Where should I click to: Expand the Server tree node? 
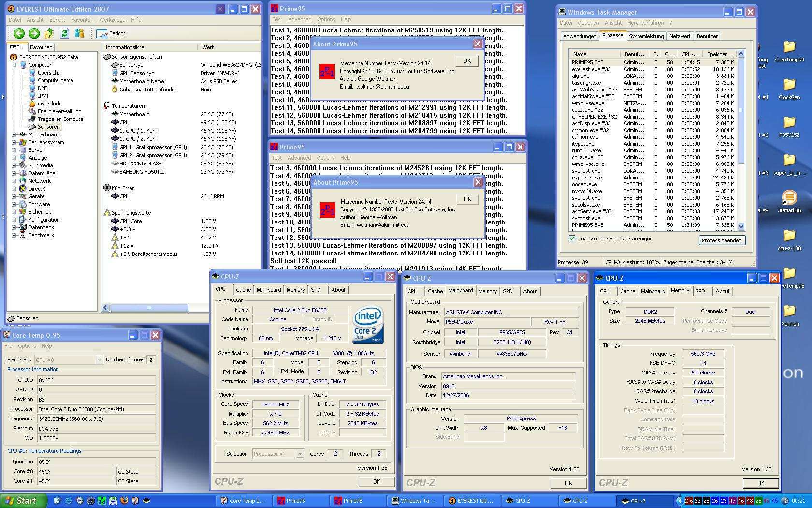(14, 150)
